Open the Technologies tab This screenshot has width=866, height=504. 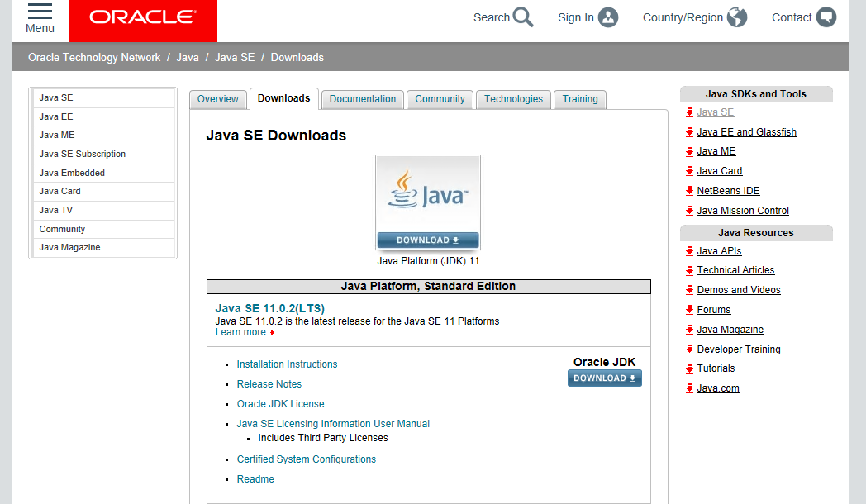click(x=514, y=99)
